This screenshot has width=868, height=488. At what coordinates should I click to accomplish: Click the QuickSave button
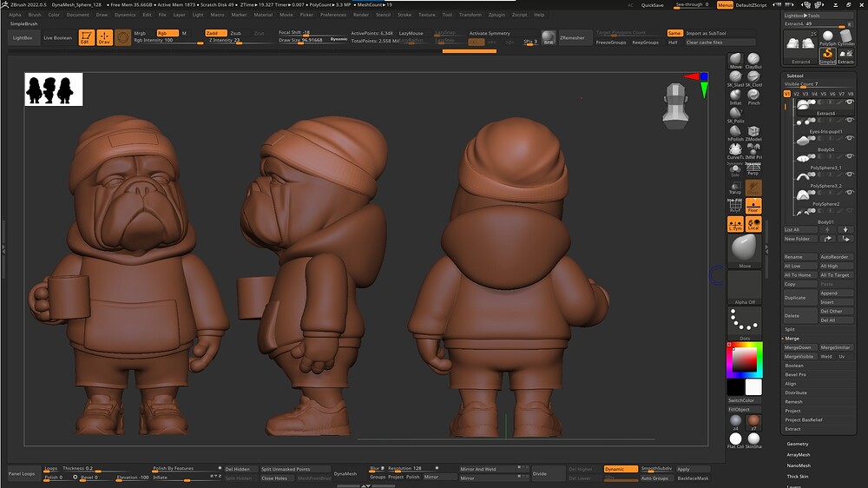[x=652, y=5]
